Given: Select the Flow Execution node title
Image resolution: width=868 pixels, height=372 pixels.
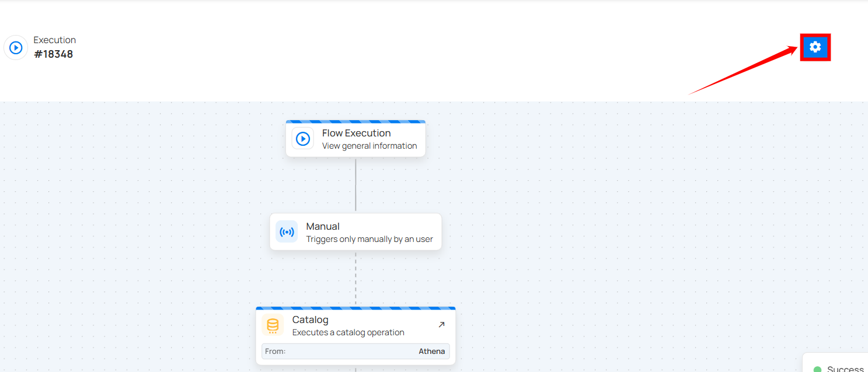Looking at the screenshot, I should click(x=356, y=133).
